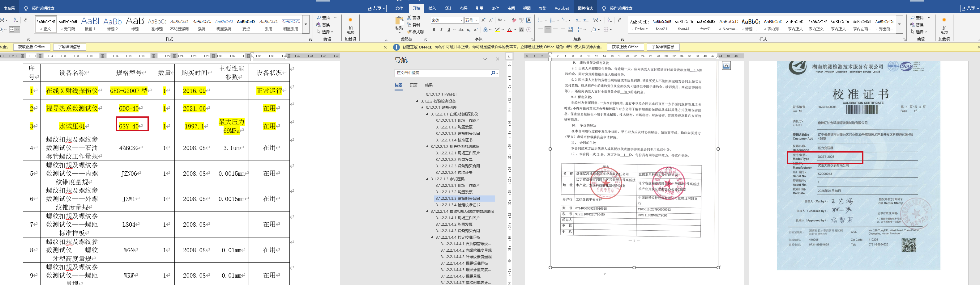
Task: Open the 插入 (Insert) ribbon tab
Action: pos(432,8)
